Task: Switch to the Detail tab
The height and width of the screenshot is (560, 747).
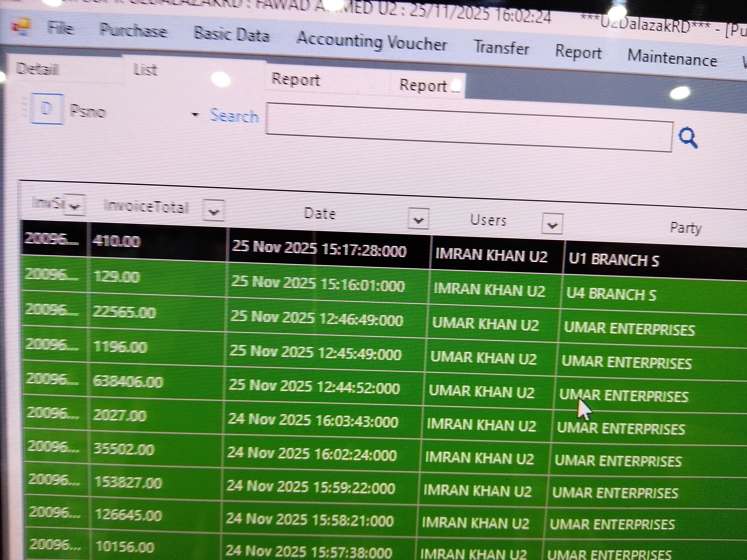Action: pyautogui.click(x=37, y=69)
